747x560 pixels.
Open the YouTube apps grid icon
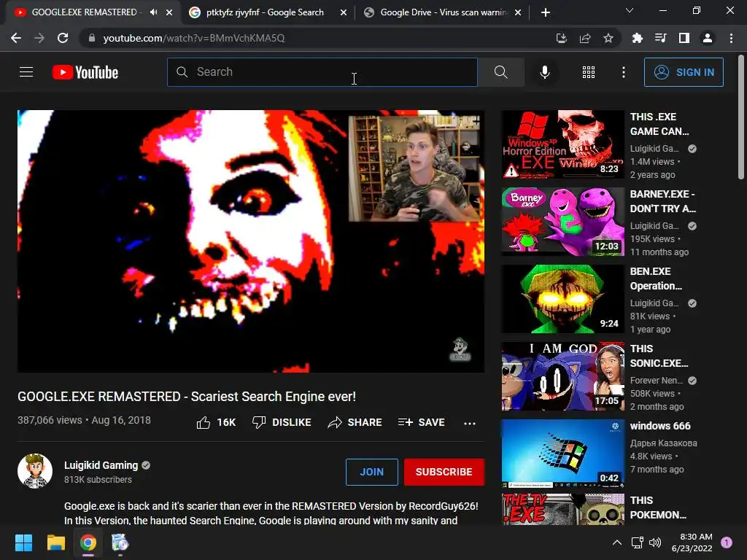[x=589, y=72]
